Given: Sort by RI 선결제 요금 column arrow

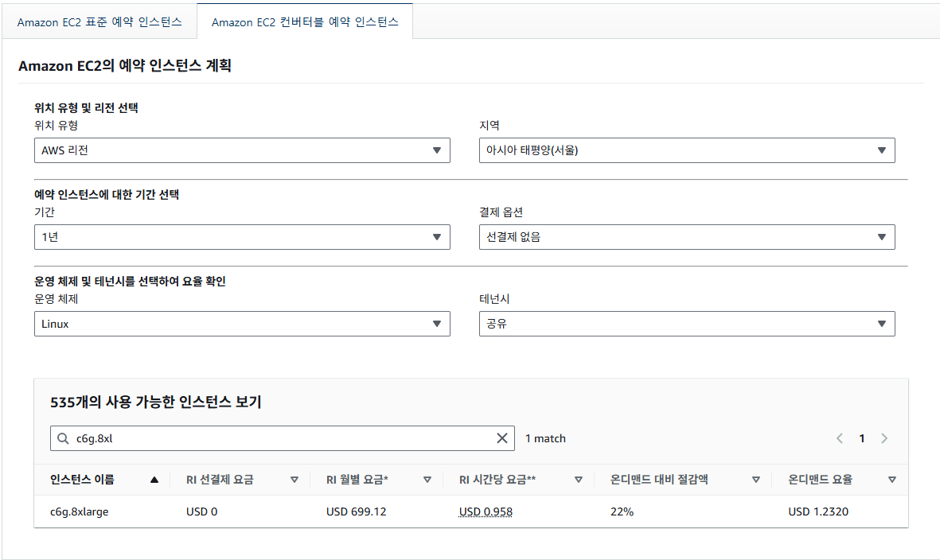Looking at the screenshot, I should (294, 480).
